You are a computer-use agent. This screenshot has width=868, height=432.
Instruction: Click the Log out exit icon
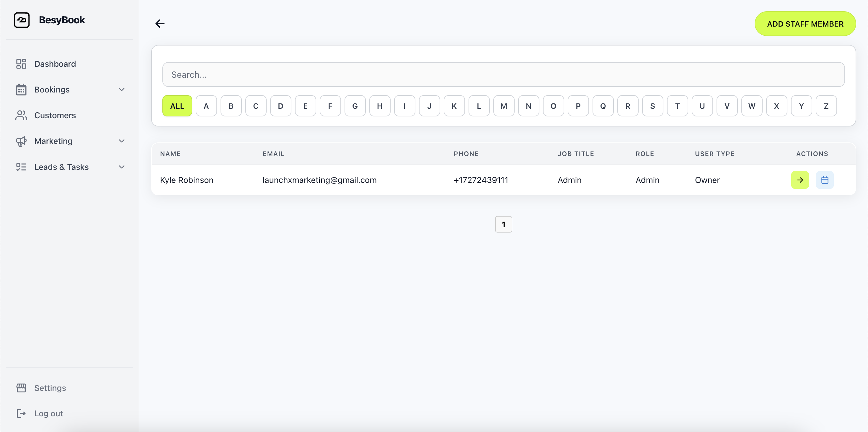click(21, 413)
